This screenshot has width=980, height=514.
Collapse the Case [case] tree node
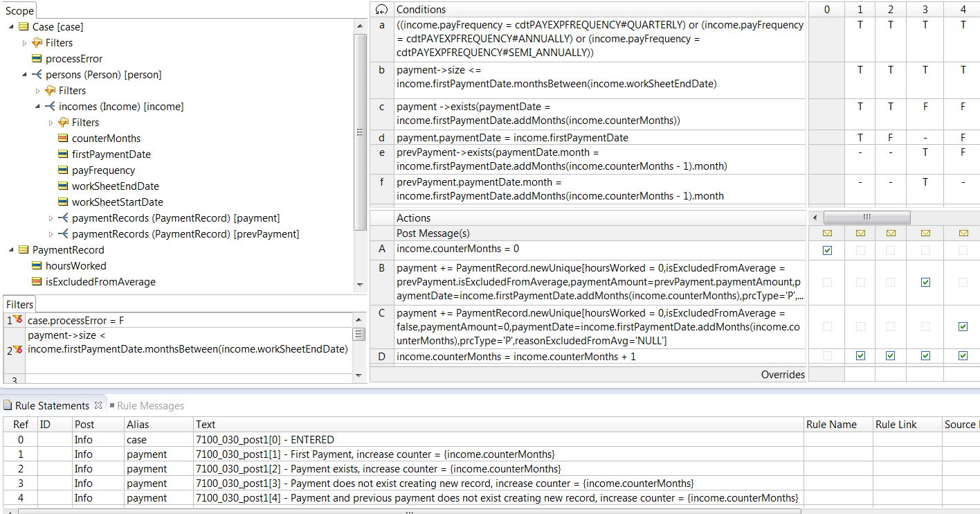(x=12, y=27)
